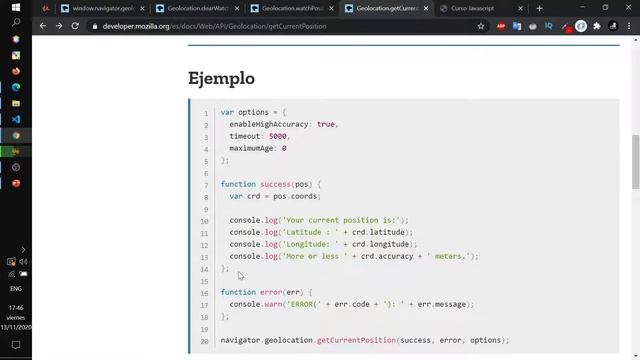The width and height of the screenshot is (640, 360).
Task: Close the Curso Javascript tab
Action: point(520,8)
